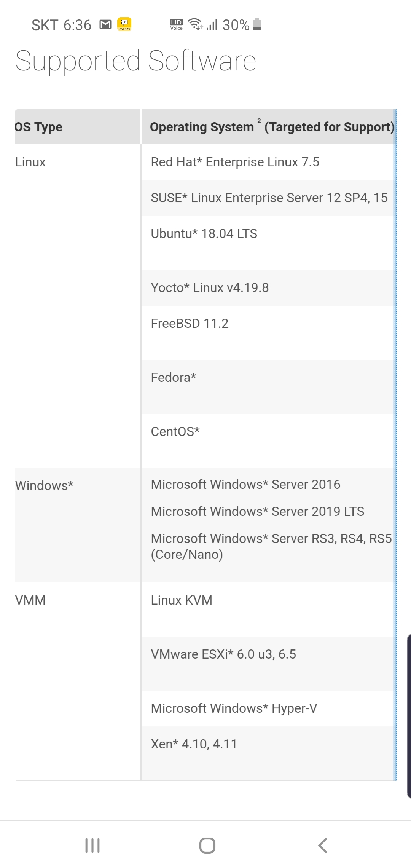Screen dimensions: 411x868
Task: Tap the Ubuntu 18.04 LTS entry
Action: tap(204, 233)
